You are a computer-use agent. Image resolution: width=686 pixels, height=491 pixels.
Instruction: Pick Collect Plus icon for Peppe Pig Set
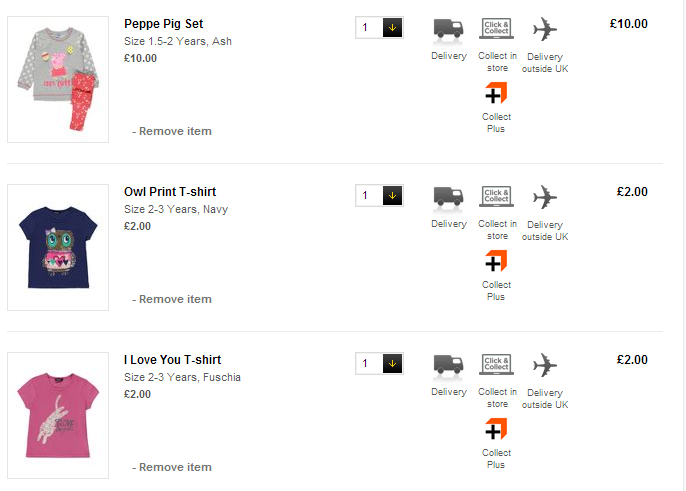tap(496, 95)
